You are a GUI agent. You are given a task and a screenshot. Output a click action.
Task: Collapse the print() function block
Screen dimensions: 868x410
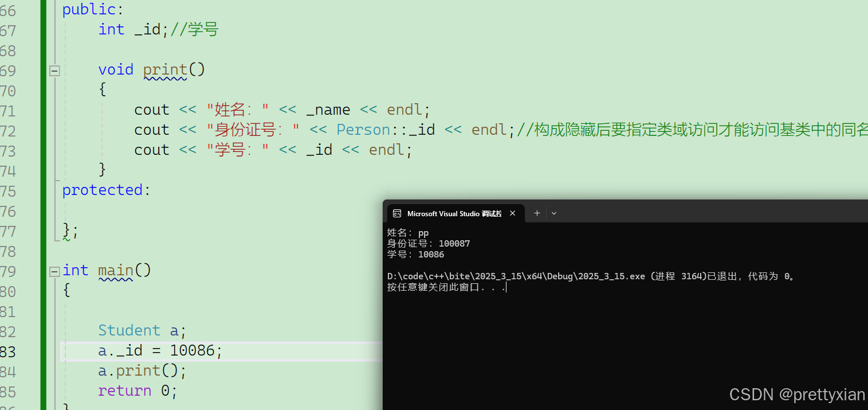pyautogui.click(x=54, y=71)
